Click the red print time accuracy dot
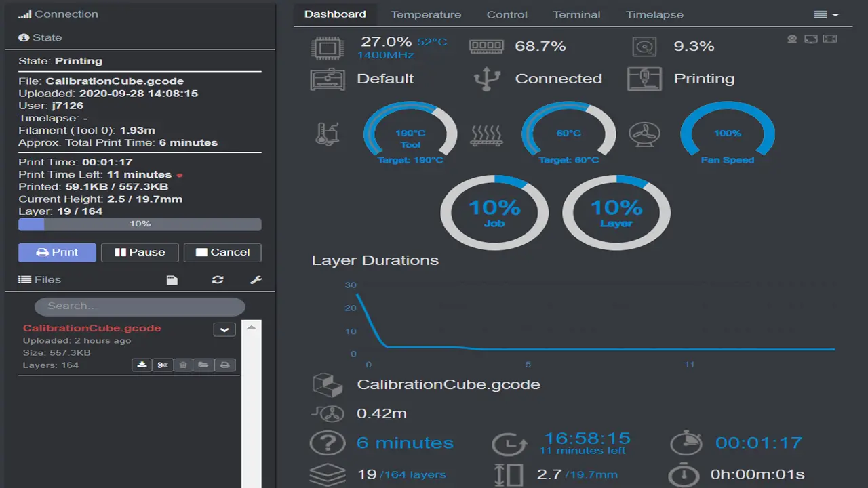Screen dimensions: 868x488 click(179, 175)
